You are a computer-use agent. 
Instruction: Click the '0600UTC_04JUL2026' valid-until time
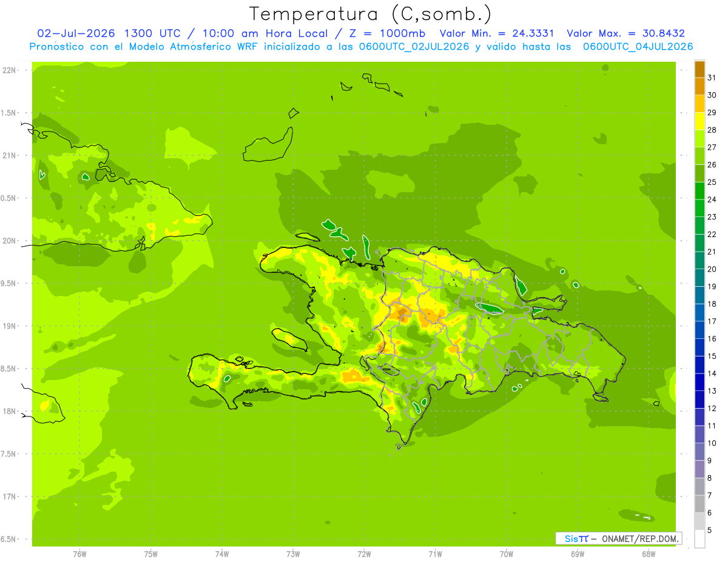click(x=638, y=47)
